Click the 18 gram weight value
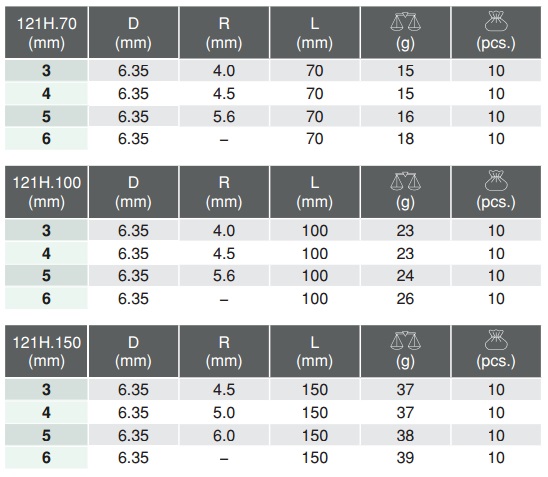Image resolution: width=548 pixels, height=477 pixels. [405, 139]
